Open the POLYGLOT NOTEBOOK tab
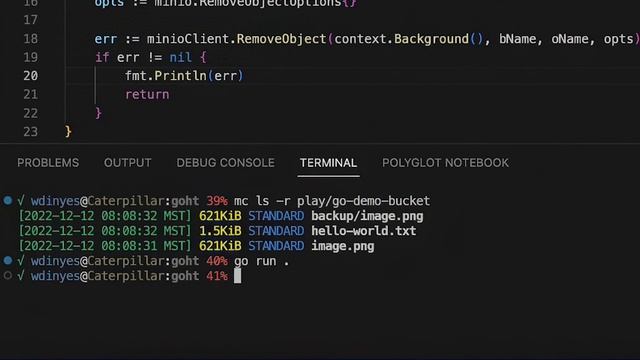Image resolution: width=640 pixels, height=360 pixels. 445,163
